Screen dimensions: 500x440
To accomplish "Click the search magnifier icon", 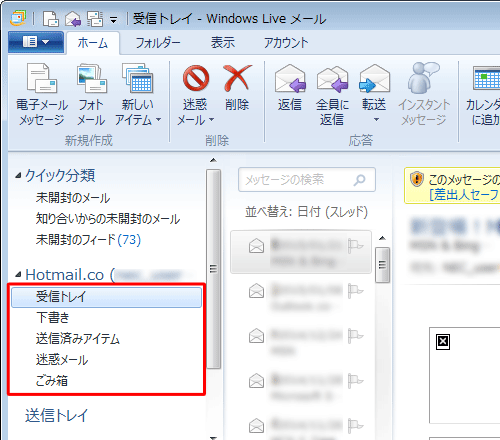I will pyautogui.click(x=359, y=180).
